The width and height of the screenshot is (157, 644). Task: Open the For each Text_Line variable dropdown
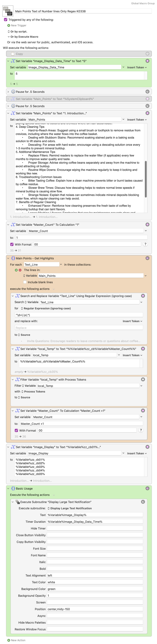pyautogui.click(x=61, y=265)
